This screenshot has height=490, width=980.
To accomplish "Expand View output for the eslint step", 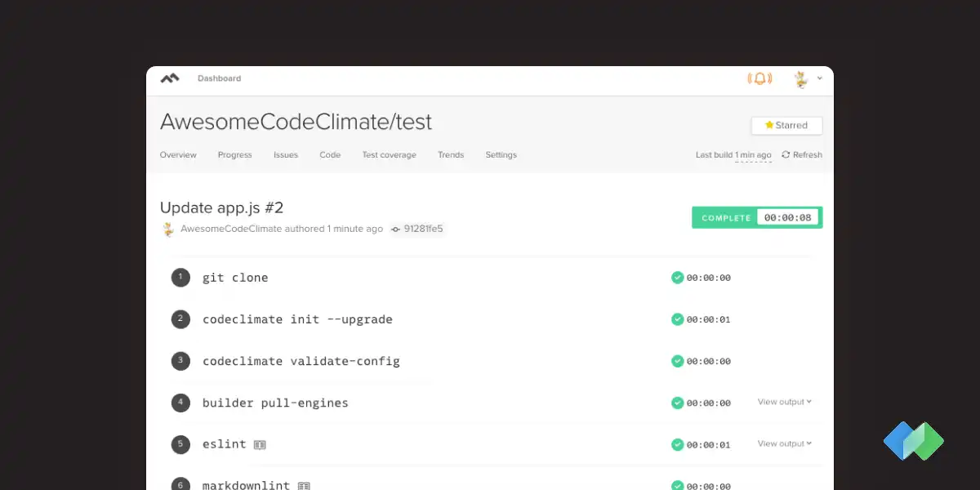I will [784, 443].
